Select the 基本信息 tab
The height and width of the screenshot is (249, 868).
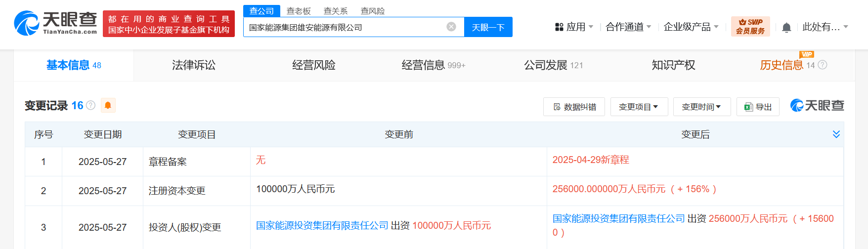pyautogui.click(x=74, y=65)
